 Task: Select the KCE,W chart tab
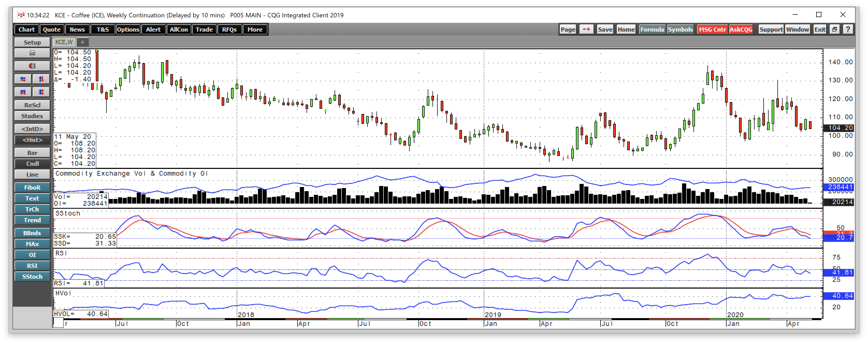click(64, 42)
